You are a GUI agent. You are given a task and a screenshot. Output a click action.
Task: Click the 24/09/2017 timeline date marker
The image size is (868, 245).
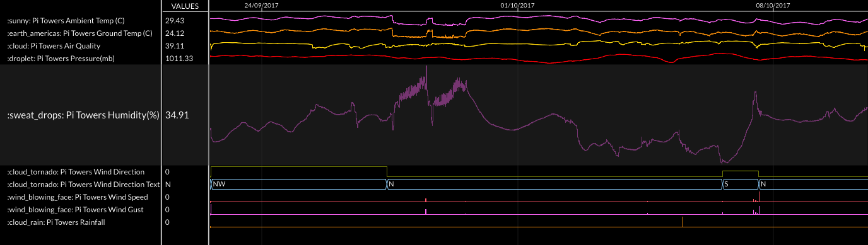[261, 5]
